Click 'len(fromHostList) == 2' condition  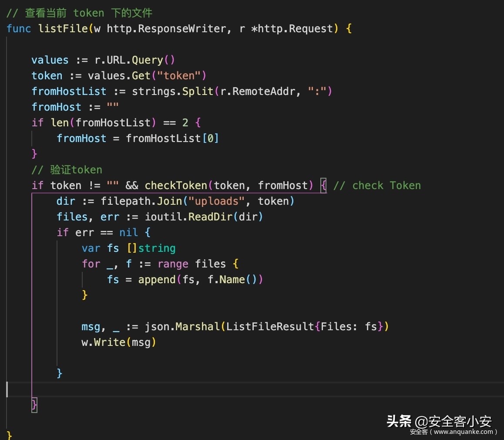tap(119, 122)
